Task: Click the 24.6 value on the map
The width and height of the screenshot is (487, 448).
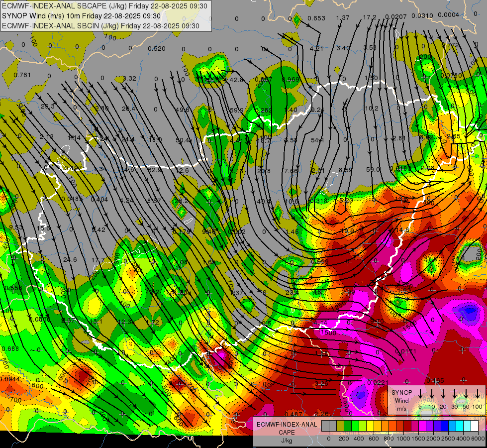Action: 70,259
